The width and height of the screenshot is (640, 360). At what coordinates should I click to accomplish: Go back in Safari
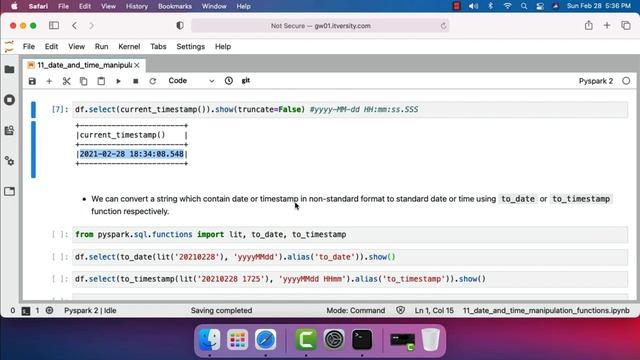74,25
